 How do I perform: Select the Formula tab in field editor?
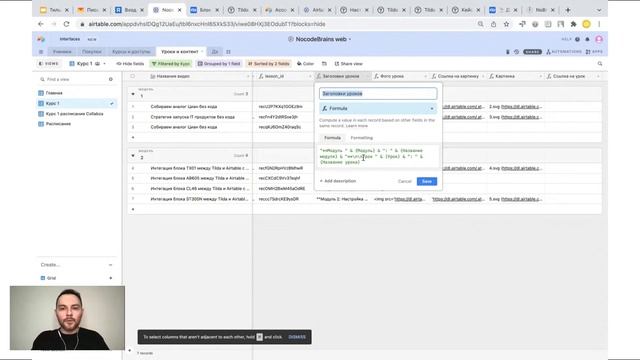coord(332,138)
